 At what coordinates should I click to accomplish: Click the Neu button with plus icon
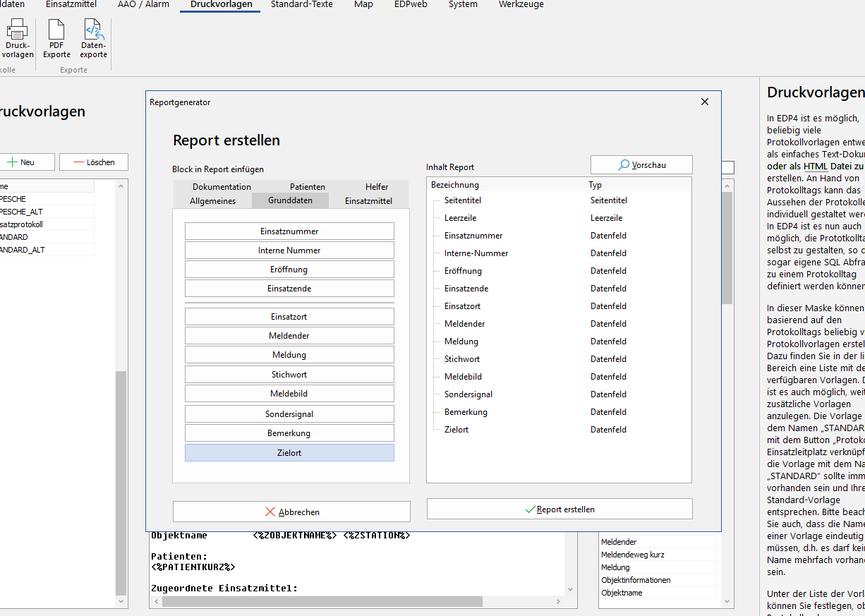21,162
